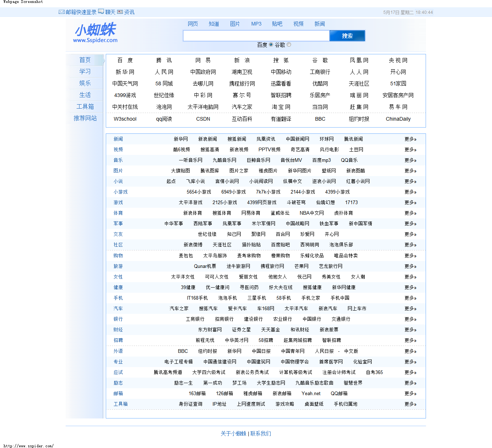Switch to the 图片 search tab
The width and height of the screenshot is (492, 448).
(235, 24)
